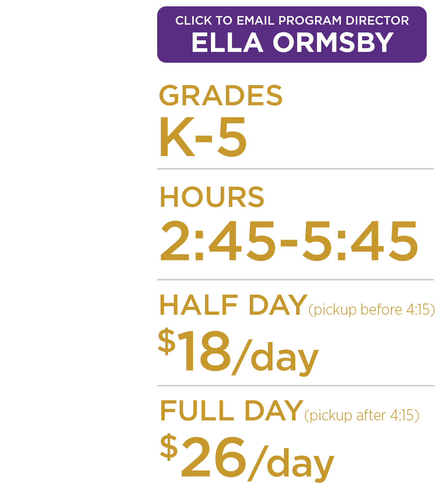Image resolution: width=448 pixels, height=494 pixels.
Task: Click the divider line below $18/day
Action: [296, 386]
